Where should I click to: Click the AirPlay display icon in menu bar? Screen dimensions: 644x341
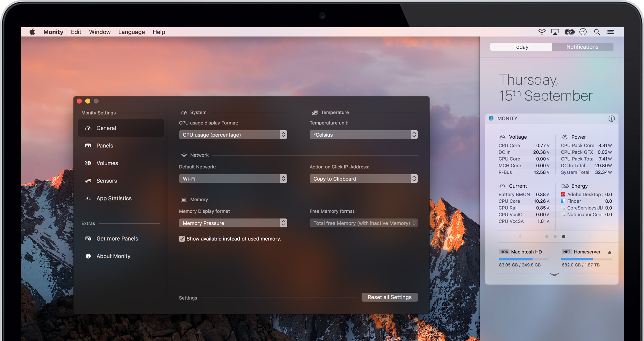[x=555, y=32]
